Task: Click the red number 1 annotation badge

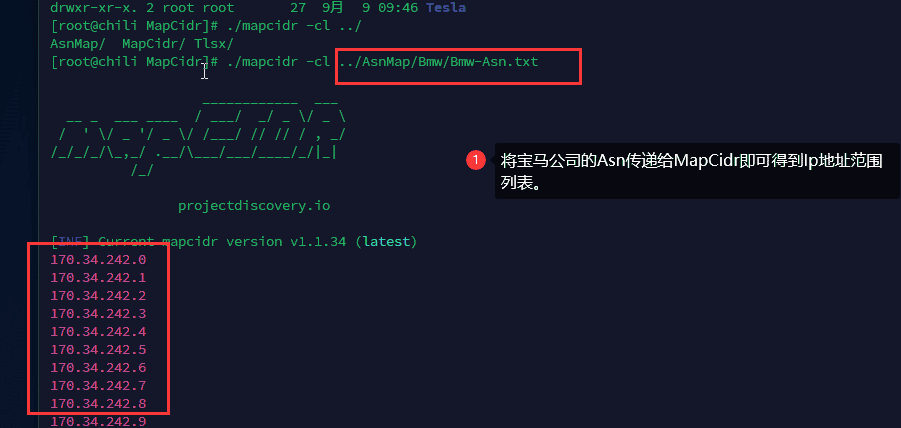Action: (x=476, y=160)
